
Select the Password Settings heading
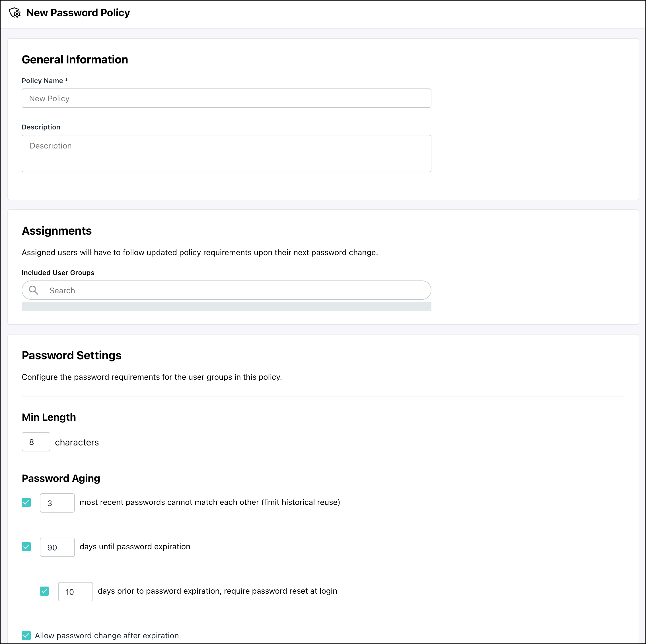click(71, 355)
